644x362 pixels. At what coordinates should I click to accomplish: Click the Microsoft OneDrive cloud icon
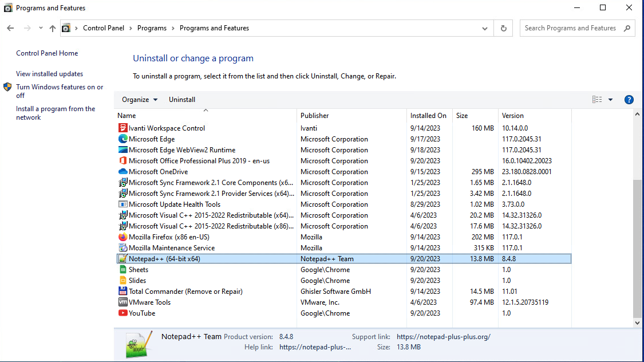[123, 171]
